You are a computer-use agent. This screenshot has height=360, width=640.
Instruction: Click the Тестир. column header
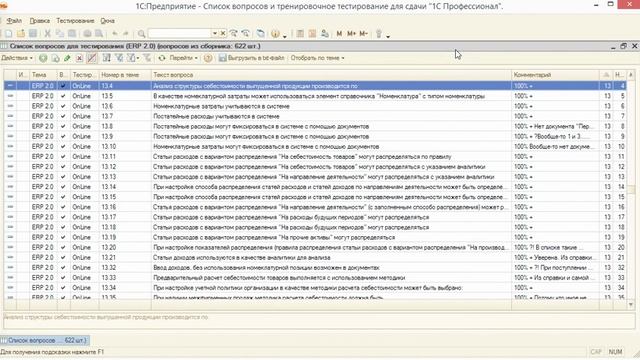tap(84, 75)
